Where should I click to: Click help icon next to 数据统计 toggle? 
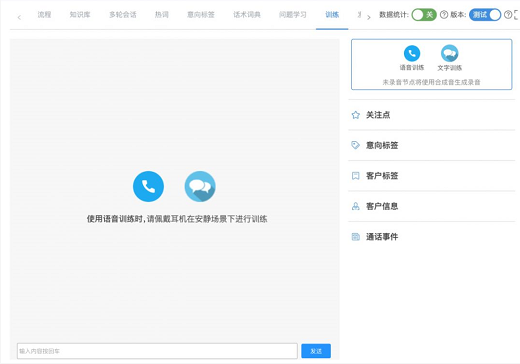444,15
